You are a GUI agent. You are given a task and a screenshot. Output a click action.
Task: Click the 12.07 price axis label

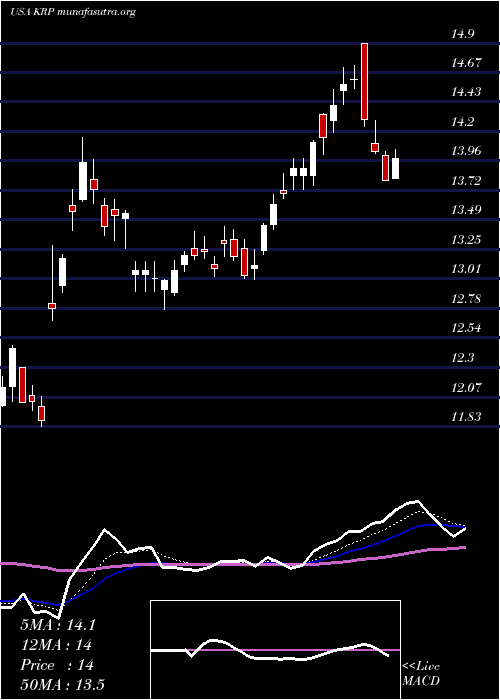[x=467, y=388]
